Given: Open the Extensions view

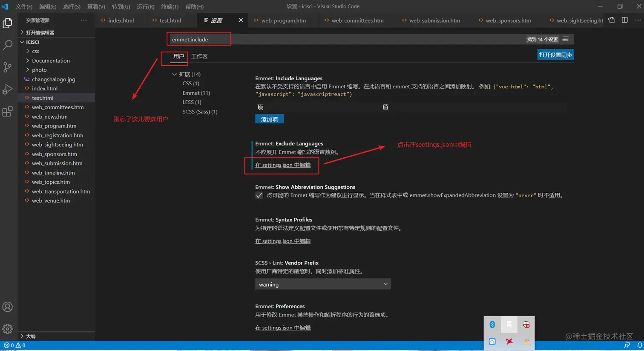Looking at the screenshot, I should click(x=7, y=112).
